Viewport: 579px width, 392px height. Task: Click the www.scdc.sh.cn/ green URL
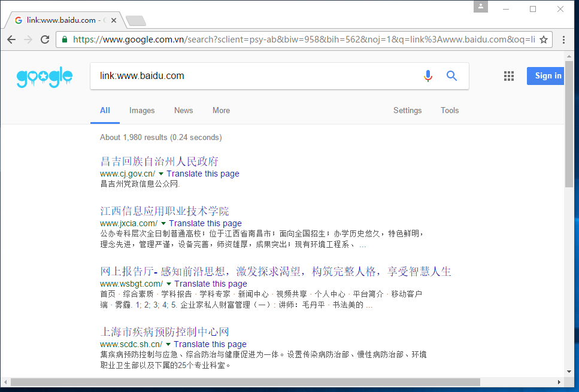(131, 344)
